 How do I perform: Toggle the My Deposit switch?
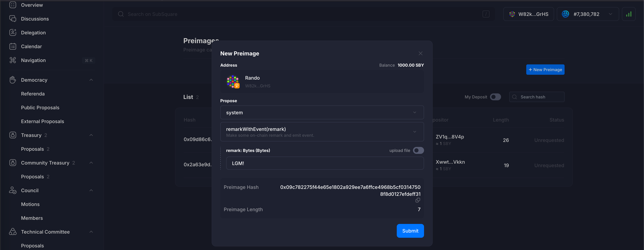(495, 97)
